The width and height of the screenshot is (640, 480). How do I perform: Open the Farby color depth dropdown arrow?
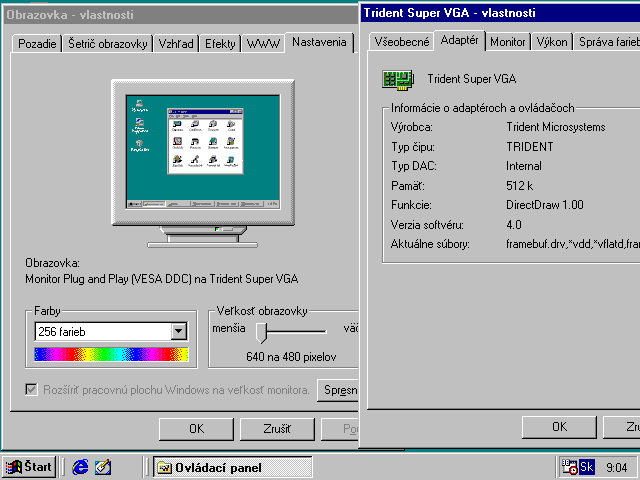[179, 331]
